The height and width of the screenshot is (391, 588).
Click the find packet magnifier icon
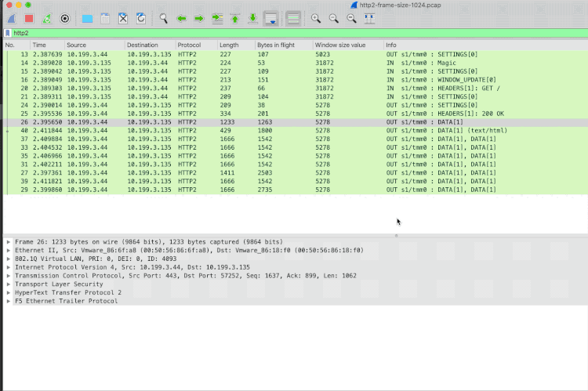coord(163,17)
